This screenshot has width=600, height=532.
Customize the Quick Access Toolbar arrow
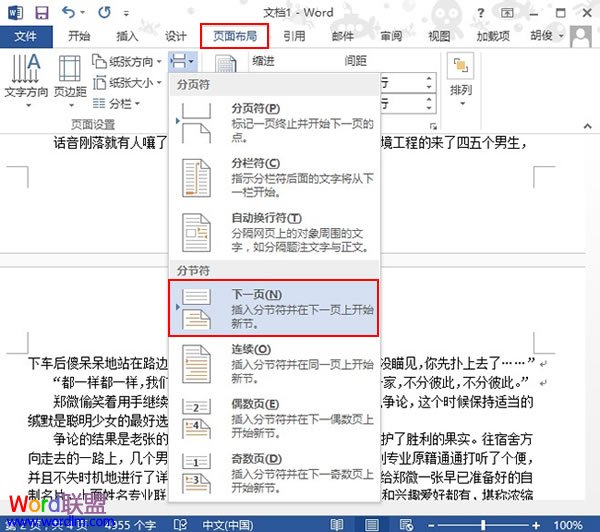[x=126, y=13]
